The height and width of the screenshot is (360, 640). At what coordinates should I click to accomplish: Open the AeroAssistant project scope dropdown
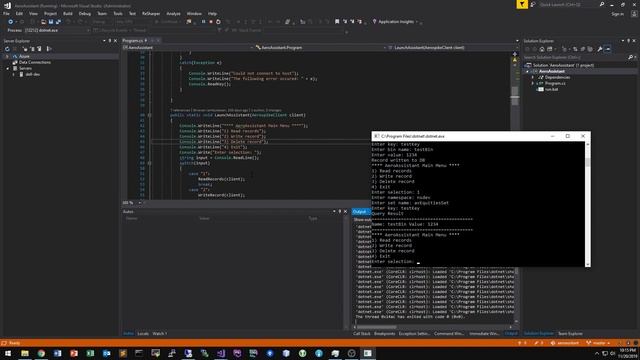point(188,48)
